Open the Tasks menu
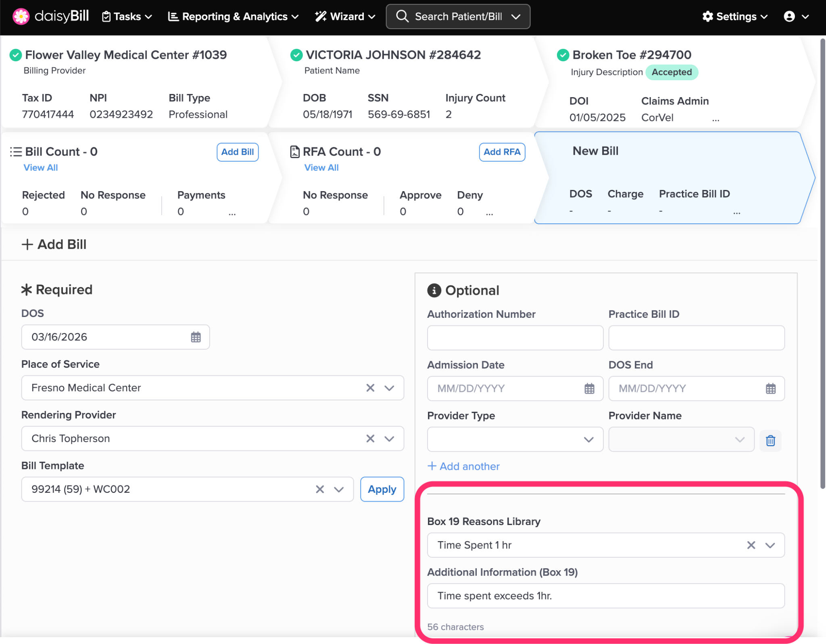Viewport: 826px width, 644px height. point(127,17)
